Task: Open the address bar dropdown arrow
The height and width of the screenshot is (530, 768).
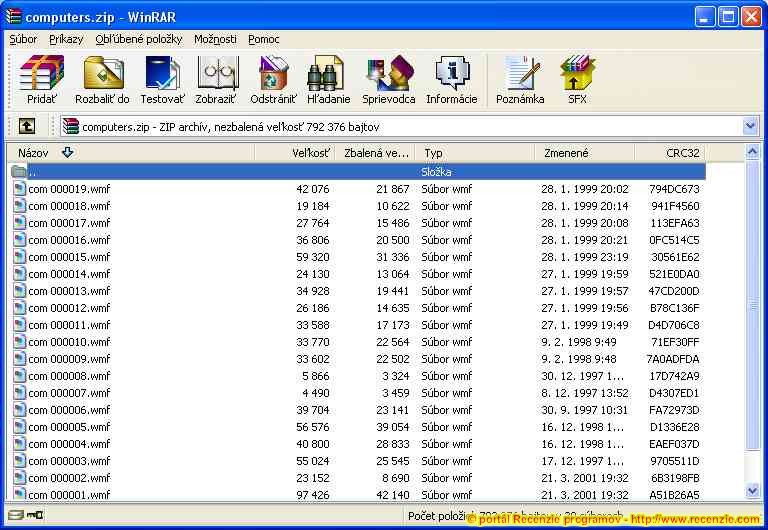Action: point(750,126)
